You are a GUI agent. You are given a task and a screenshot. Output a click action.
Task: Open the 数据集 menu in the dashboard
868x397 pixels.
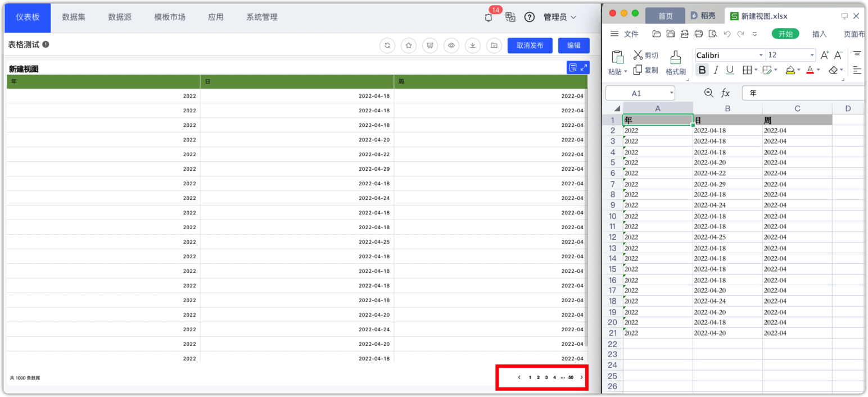(x=73, y=17)
